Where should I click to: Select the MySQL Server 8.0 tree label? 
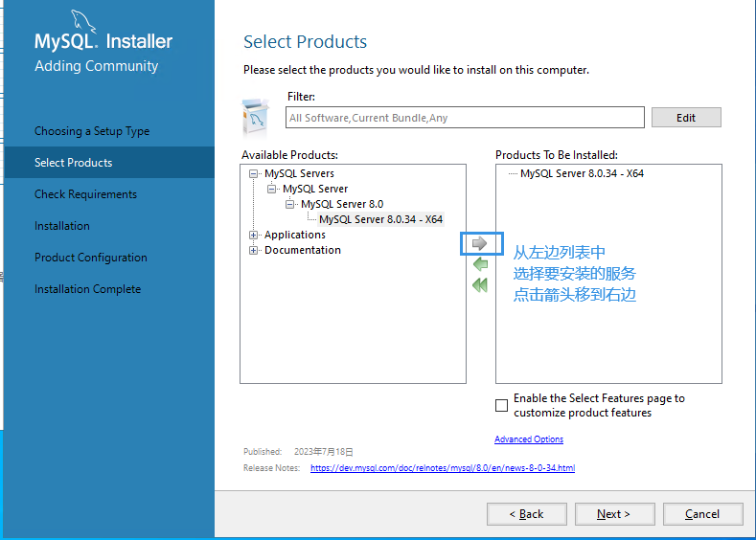click(342, 204)
